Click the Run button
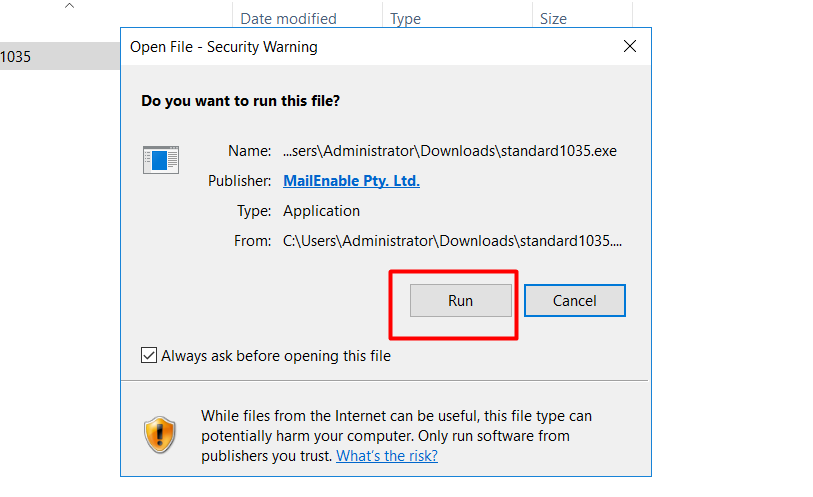The height and width of the screenshot is (497, 813). [460, 301]
